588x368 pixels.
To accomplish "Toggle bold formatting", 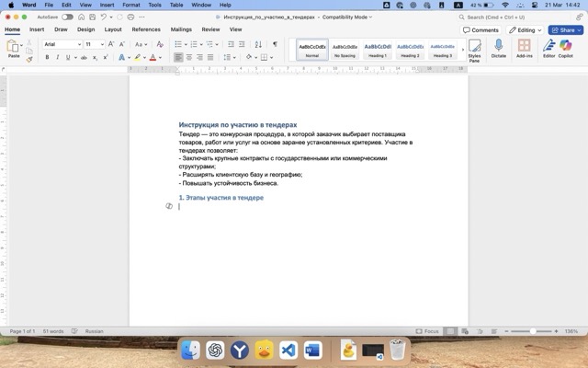I will pyautogui.click(x=47, y=57).
